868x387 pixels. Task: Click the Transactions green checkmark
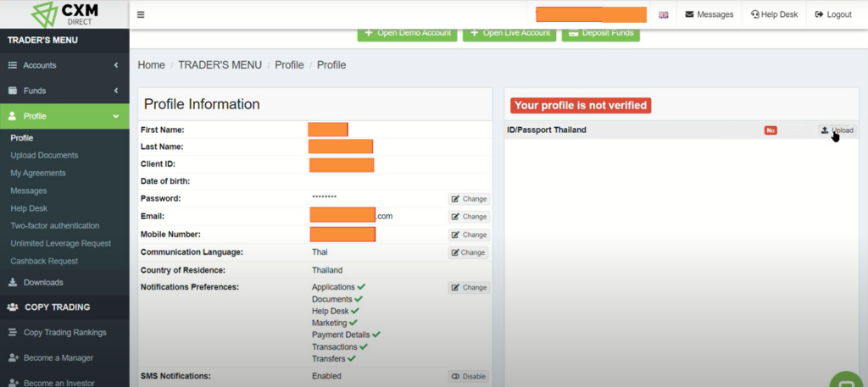click(x=364, y=346)
